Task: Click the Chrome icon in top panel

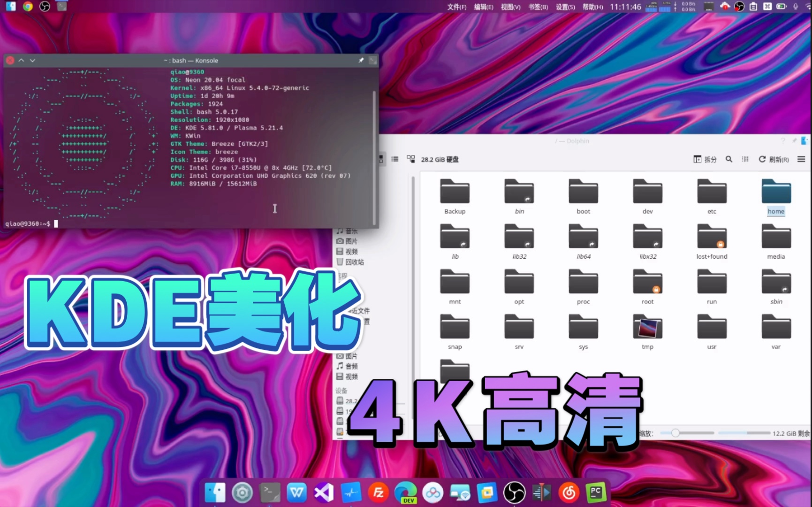Action: coord(28,7)
